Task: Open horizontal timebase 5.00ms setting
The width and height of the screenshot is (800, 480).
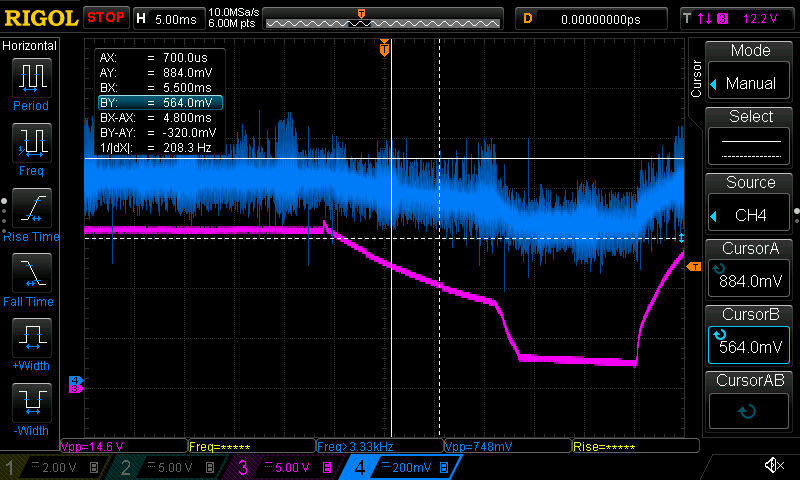Action: click(x=168, y=19)
